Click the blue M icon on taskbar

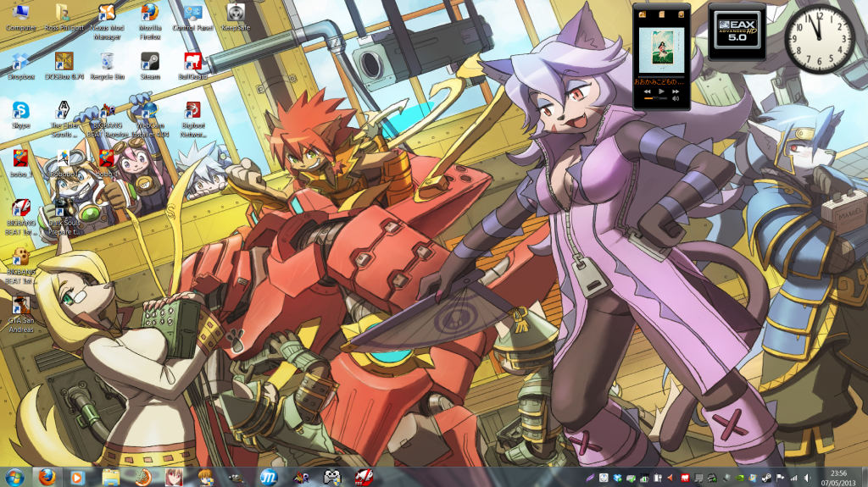click(269, 477)
